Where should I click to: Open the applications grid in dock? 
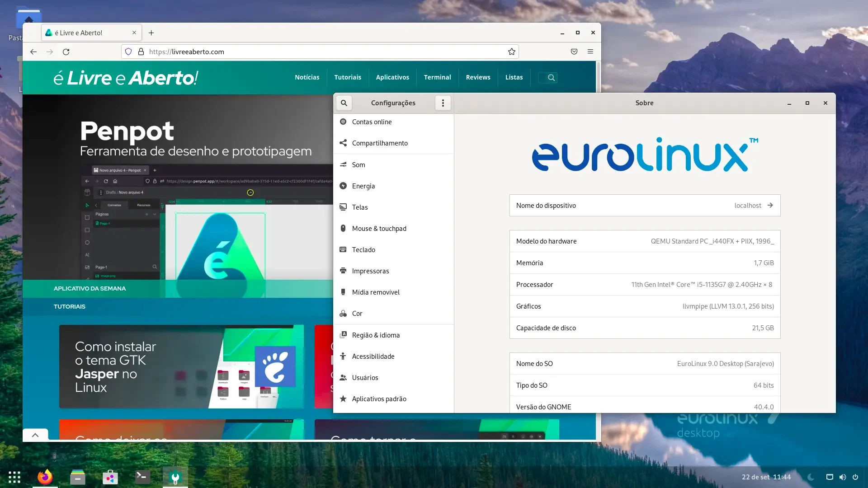(x=14, y=477)
